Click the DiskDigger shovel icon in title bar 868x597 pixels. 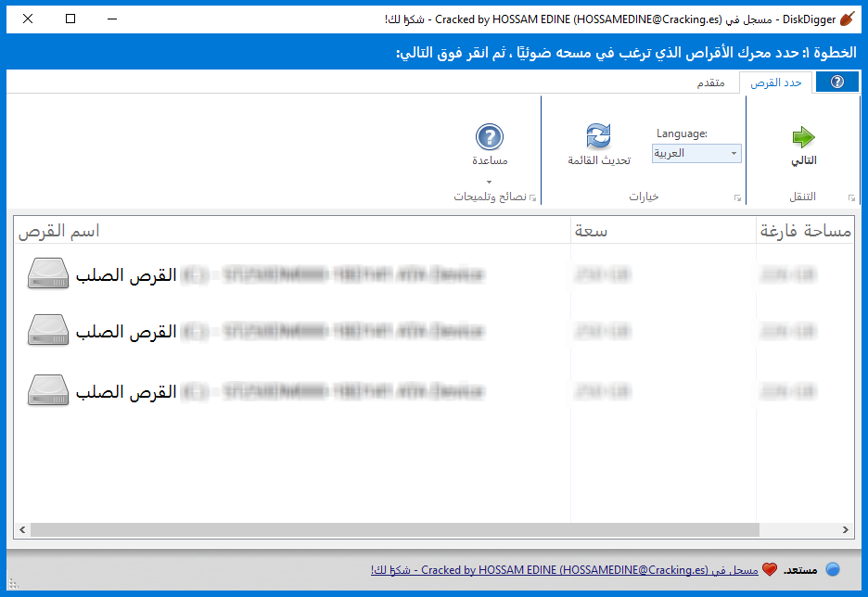(x=847, y=19)
